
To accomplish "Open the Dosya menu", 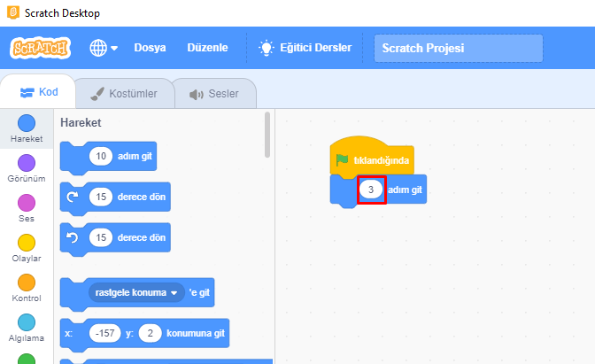I will [150, 48].
